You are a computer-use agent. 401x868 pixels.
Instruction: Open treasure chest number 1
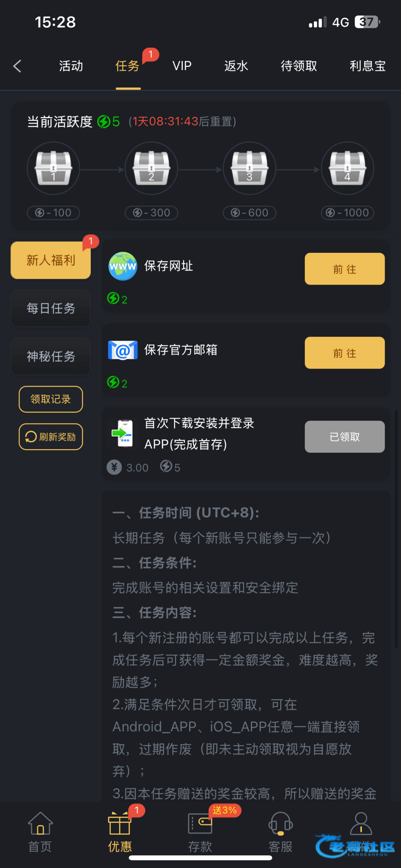(54, 168)
